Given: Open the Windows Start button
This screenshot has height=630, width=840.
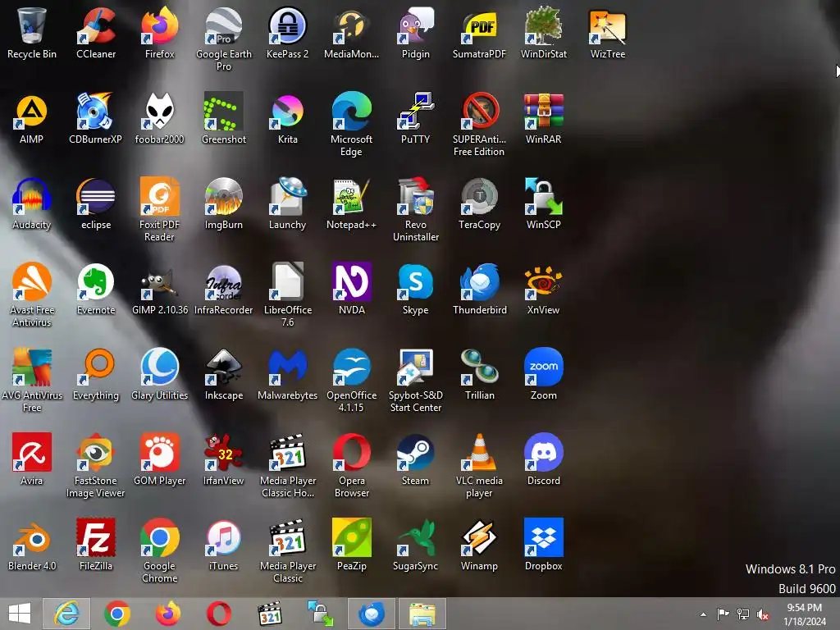Looking at the screenshot, I should coord(20,614).
